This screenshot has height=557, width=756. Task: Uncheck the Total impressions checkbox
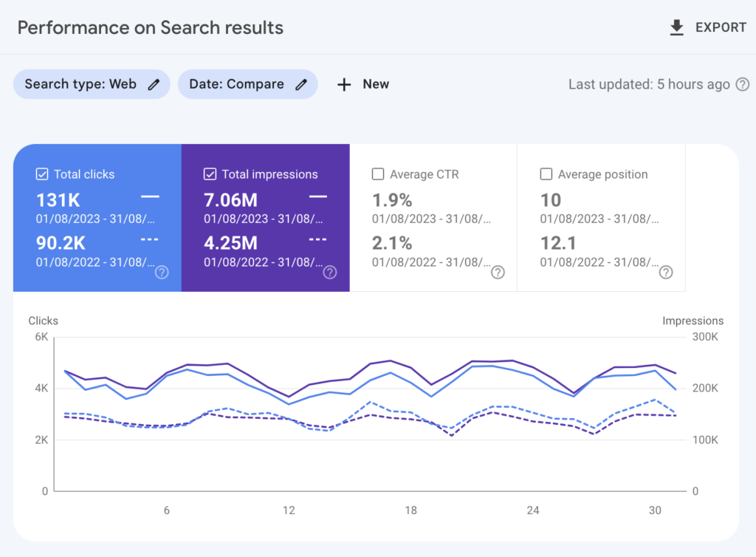point(210,174)
